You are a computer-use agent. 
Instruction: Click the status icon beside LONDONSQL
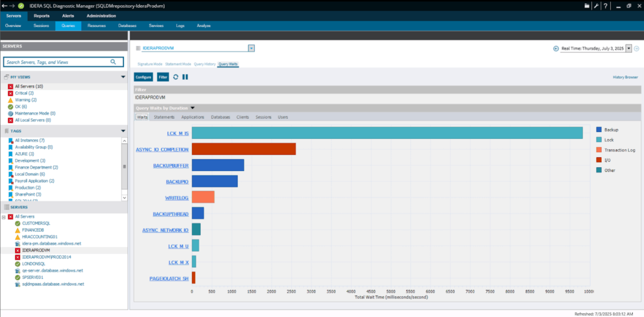(17, 264)
